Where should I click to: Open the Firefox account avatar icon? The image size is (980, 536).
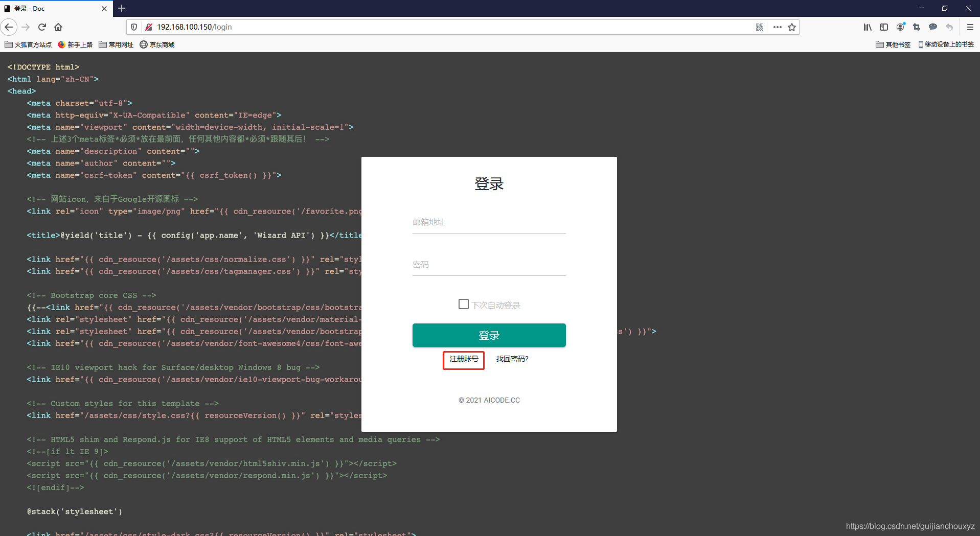(901, 27)
